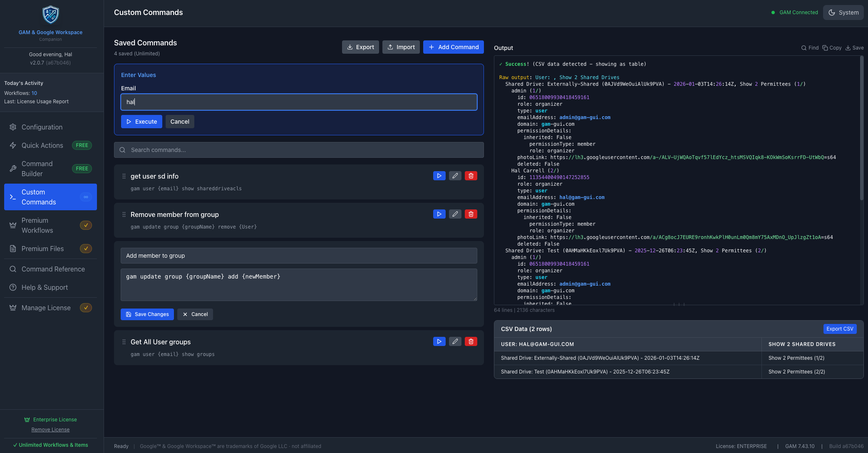Click the checkmark badge beside Premium Files
Viewport: 868px width, 453px height.
point(86,249)
